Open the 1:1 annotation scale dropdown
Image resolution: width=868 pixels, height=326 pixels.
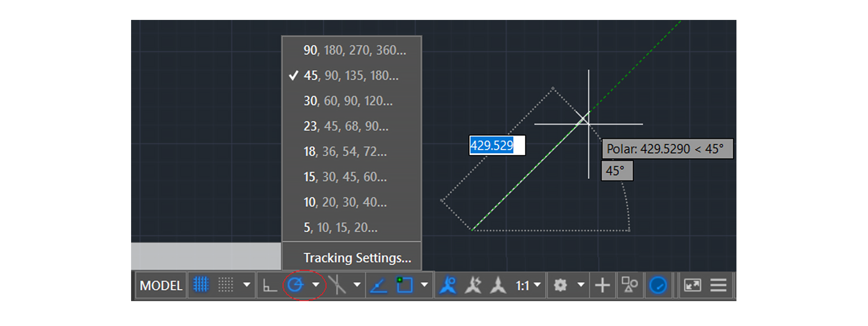coord(528,285)
